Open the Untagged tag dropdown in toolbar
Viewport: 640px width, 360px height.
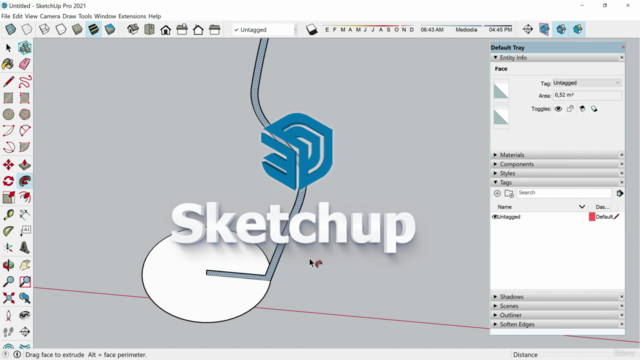pos(264,30)
